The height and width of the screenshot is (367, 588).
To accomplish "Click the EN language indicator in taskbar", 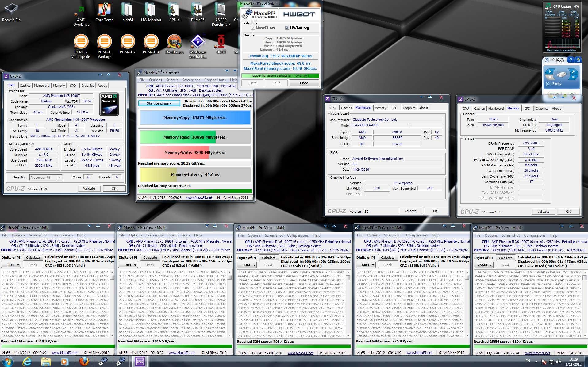I will pyautogui.click(x=528, y=361).
